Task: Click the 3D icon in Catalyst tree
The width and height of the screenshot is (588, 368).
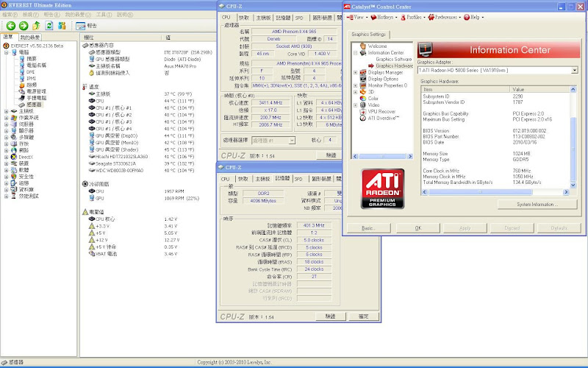Action: [x=363, y=91]
